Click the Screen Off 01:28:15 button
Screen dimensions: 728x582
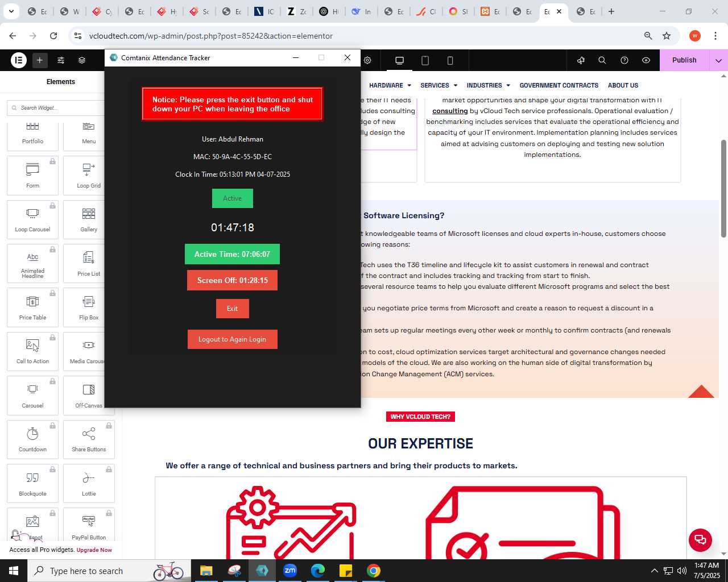click(232, 280)
